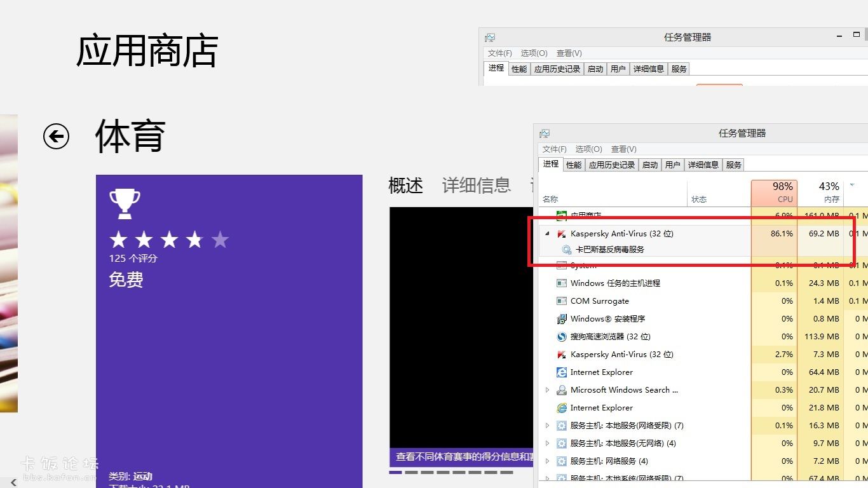Viewport: 868px width, 488px height.
Task: Open 文件(F) menu in the upper Task Manager
Action: pos(500,53)
